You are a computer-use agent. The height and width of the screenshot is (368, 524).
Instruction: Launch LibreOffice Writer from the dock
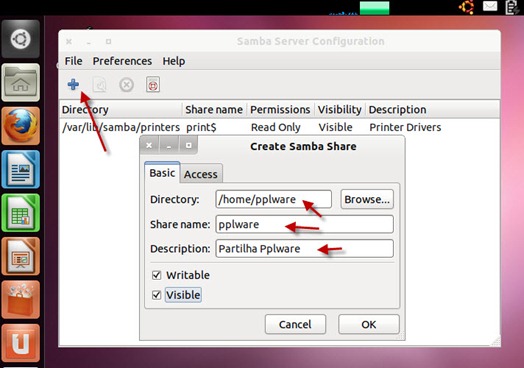click(21, 169)
